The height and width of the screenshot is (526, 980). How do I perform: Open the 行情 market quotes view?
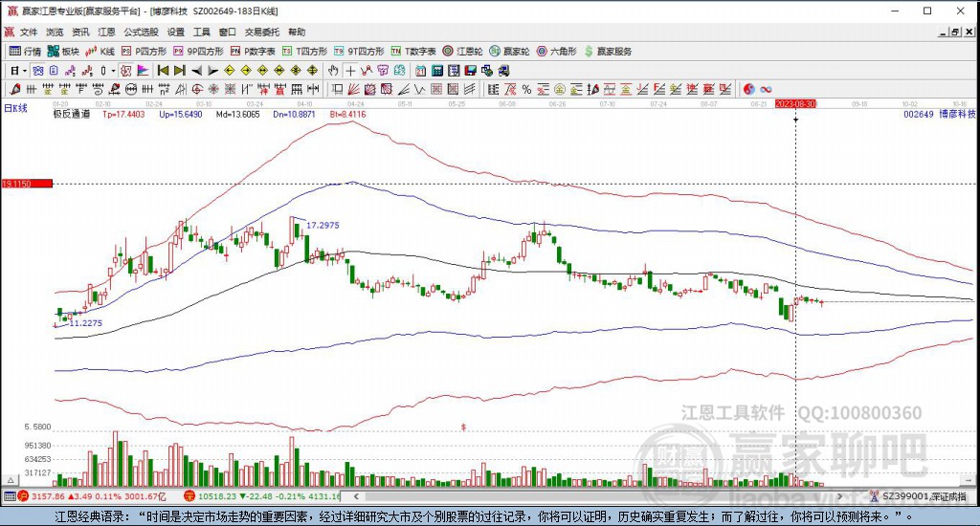[25, 52]
